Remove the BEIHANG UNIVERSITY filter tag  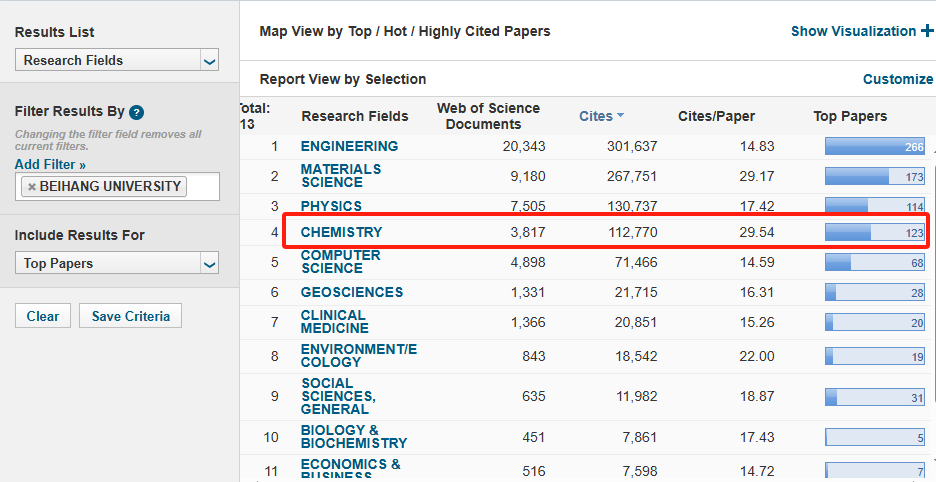[x=32, y=187]
